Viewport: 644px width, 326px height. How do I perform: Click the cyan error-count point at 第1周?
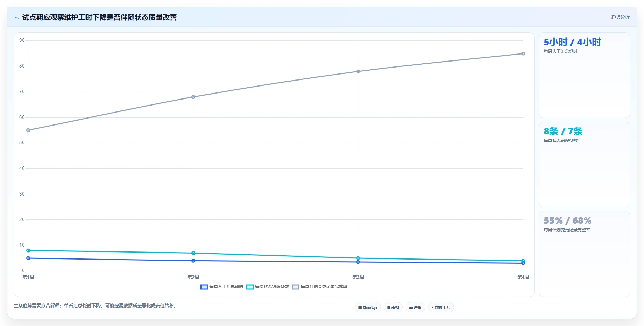pos(28,250)
